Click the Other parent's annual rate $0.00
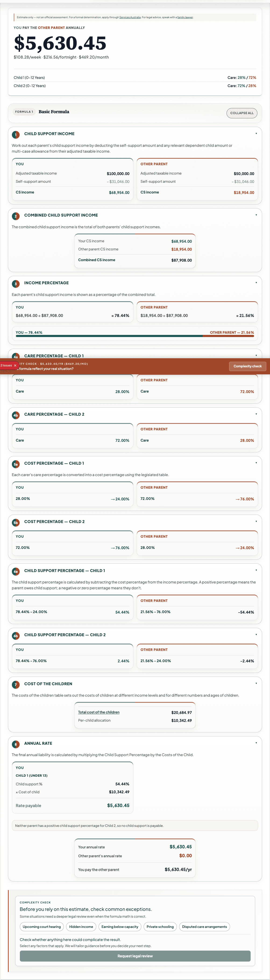270x980 pixels. coord(185,856)
